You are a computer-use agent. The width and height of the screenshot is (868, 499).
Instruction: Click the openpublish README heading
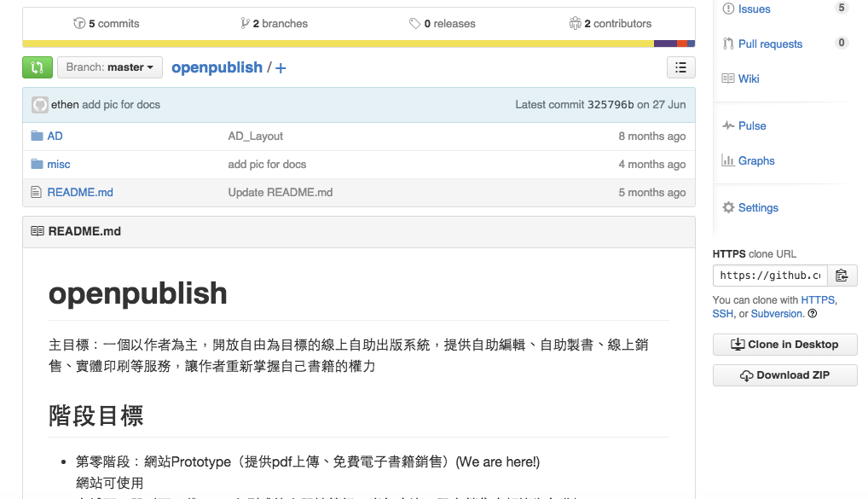click(x=138, y=293)
